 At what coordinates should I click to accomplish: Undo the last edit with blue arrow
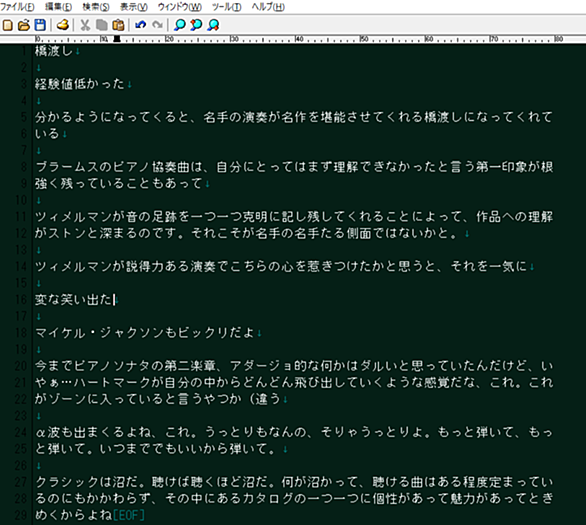(141, 25)
